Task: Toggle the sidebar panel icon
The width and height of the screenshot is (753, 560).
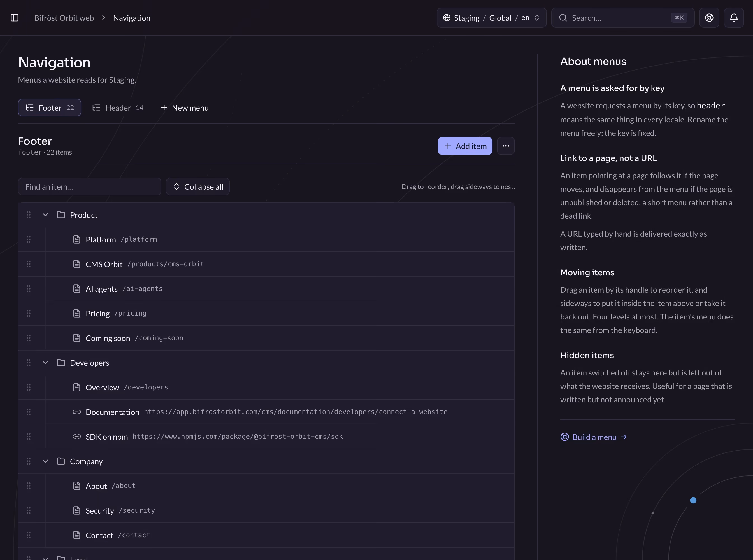Action: point(15,18)
